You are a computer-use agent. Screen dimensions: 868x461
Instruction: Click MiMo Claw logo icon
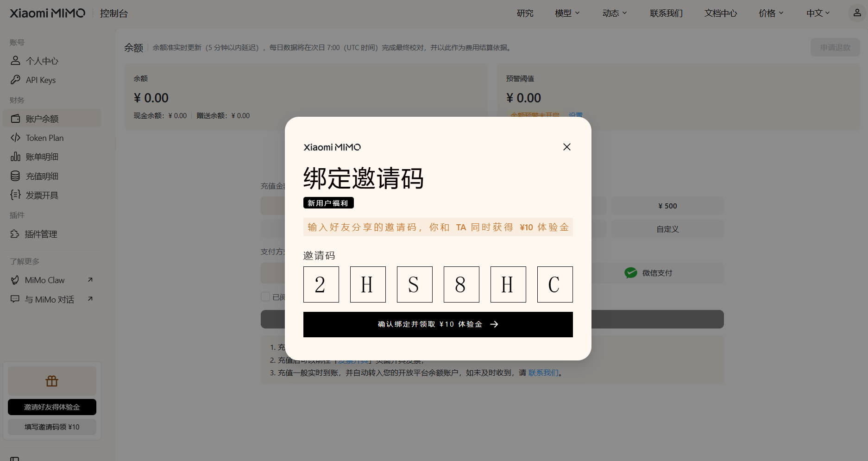[15, 280]
